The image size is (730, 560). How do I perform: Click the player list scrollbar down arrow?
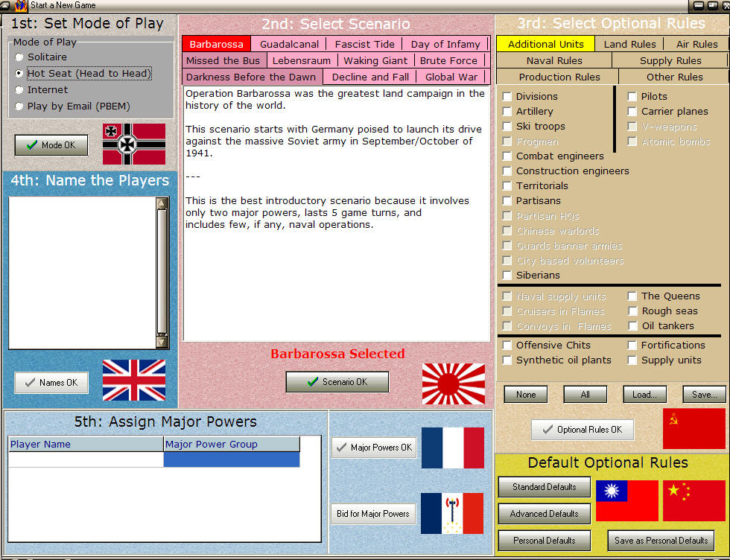[x=162, y=342]
